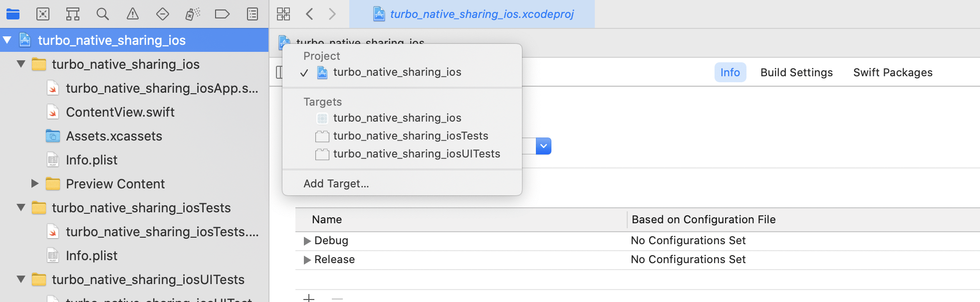Click the xcodeproj icon in jump bar
Image resolution: width=980 pixels, height=302 pixels.
pos(284,42)
